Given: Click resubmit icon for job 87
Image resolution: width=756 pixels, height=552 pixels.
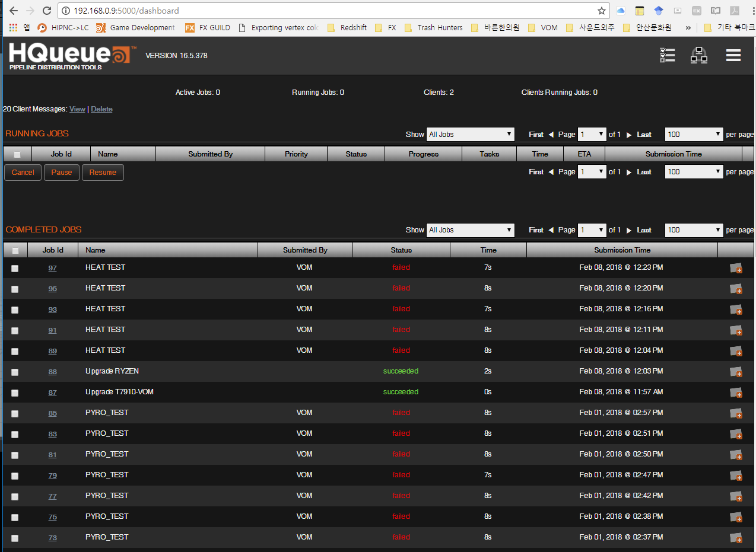Looking at the screenshot, I should coord(736,393).
